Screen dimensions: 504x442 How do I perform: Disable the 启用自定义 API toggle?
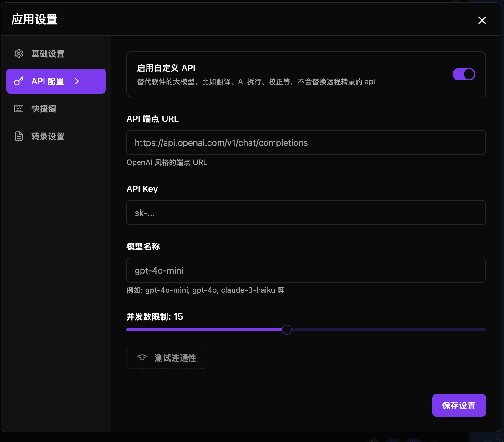(x=464, y=75)
